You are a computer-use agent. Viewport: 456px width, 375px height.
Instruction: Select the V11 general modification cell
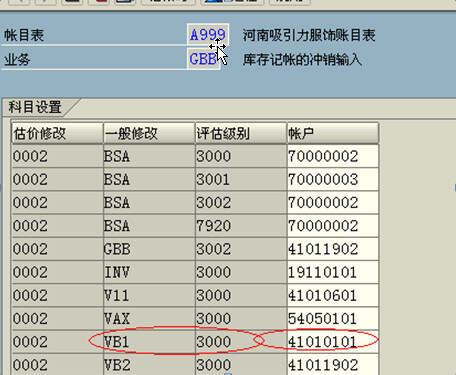149,295
